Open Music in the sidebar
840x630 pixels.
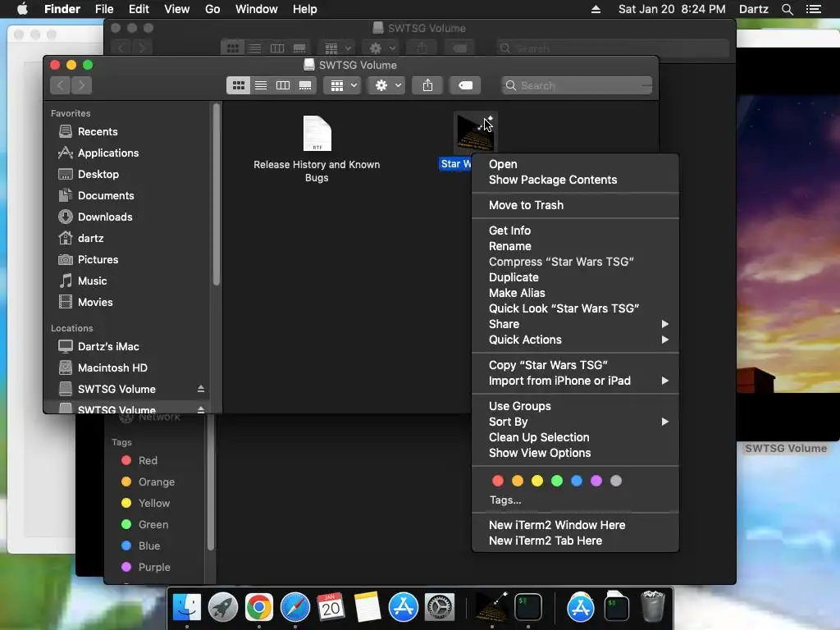pos(92,281)
